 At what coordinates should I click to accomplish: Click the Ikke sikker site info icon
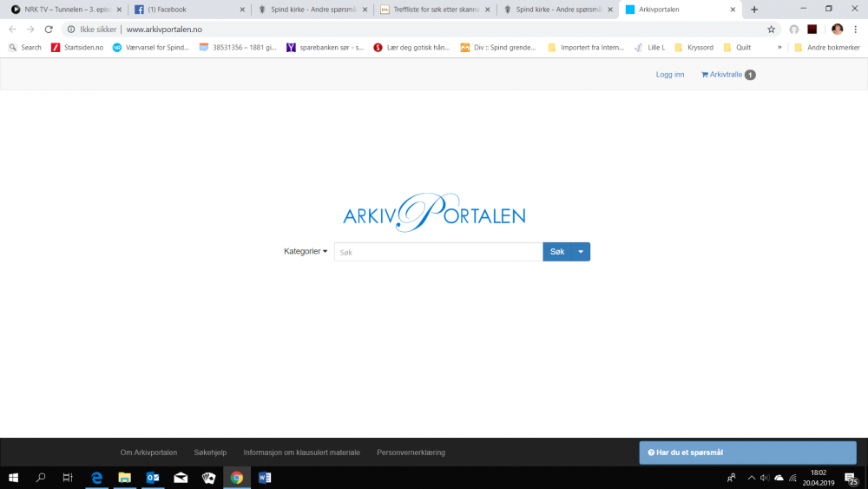point(71,30)
